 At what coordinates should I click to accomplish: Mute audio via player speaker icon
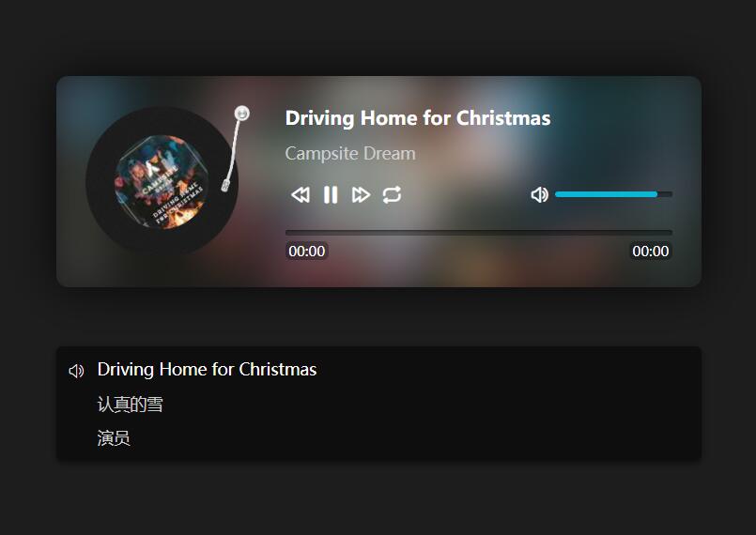point(539,194)
